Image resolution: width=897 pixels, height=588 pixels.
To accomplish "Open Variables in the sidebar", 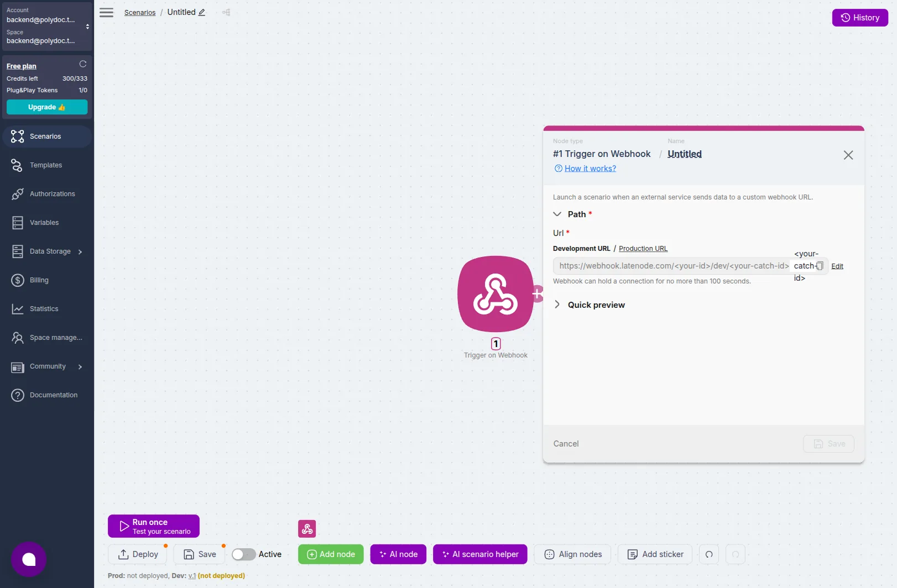I will (47, 223).
